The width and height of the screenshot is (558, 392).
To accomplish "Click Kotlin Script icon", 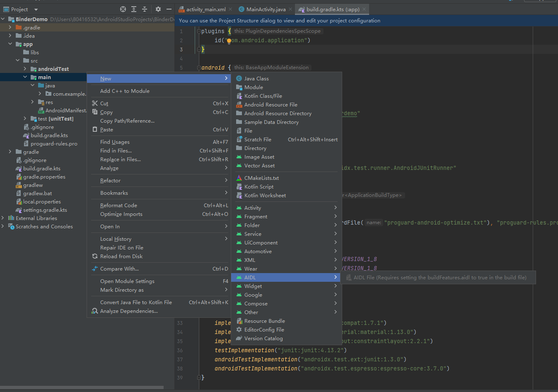I will click(x=239, y=186).
